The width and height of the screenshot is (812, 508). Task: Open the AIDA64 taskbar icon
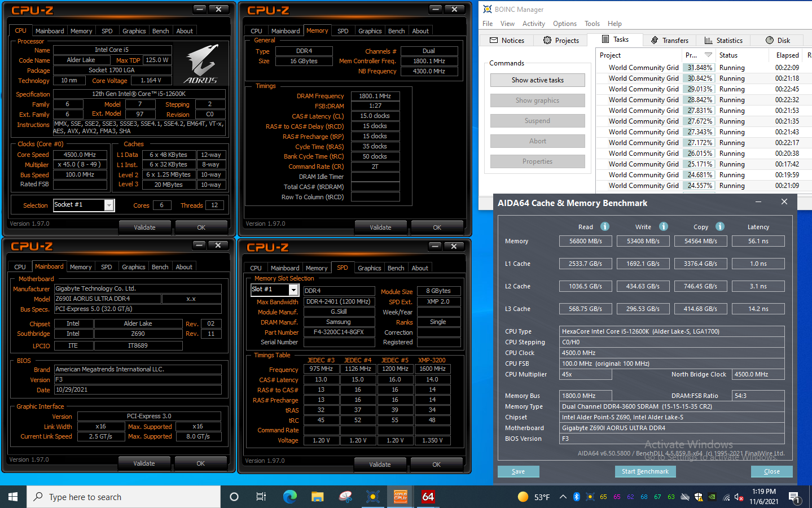428,497
